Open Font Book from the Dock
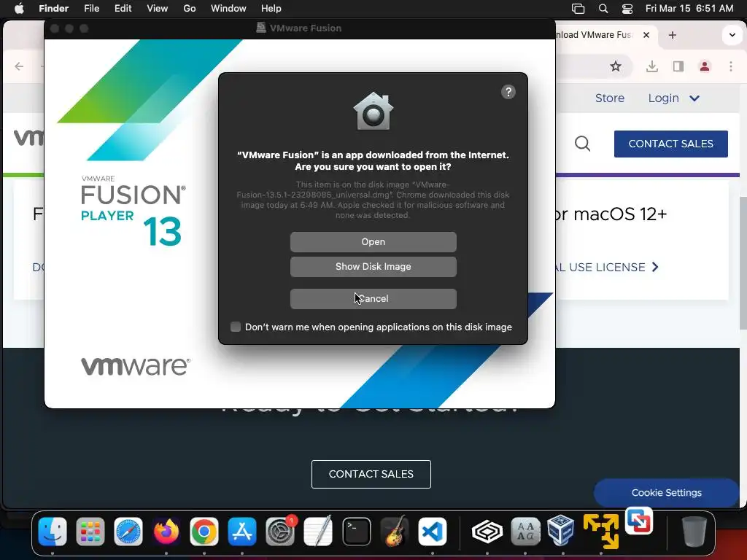 tap(525, 532)
